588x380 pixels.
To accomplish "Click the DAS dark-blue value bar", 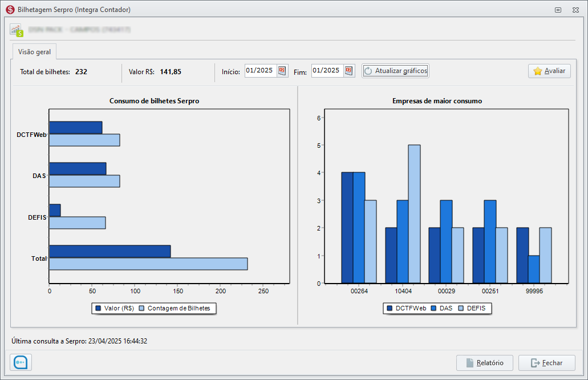I will point(78,169).
